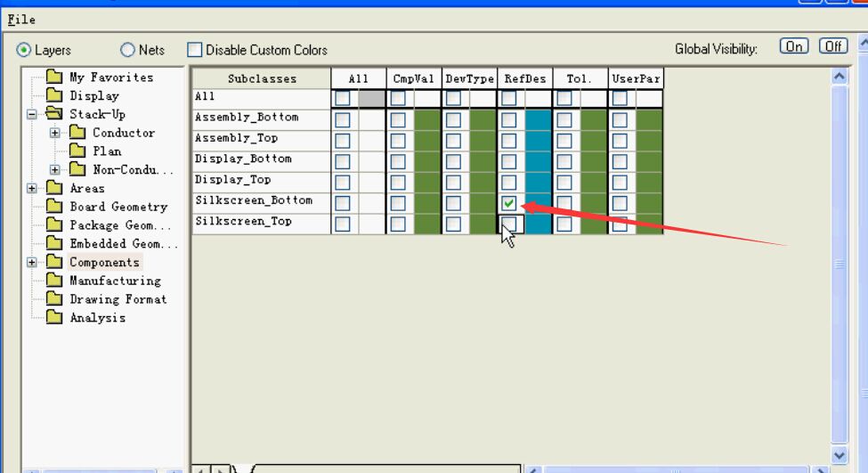Click the Drawing Format folder icon
Image resolution: width=868 pixels, height=473 pixels.
point(54,298)
